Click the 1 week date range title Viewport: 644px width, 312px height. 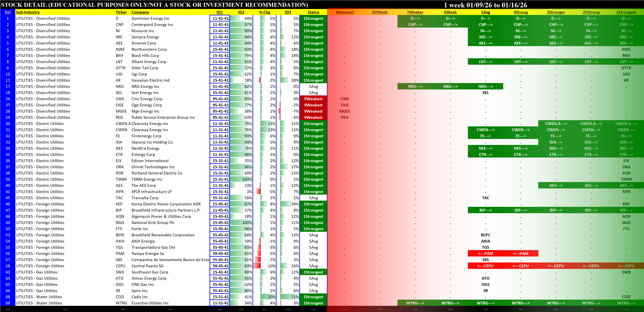tap(485, 5)
